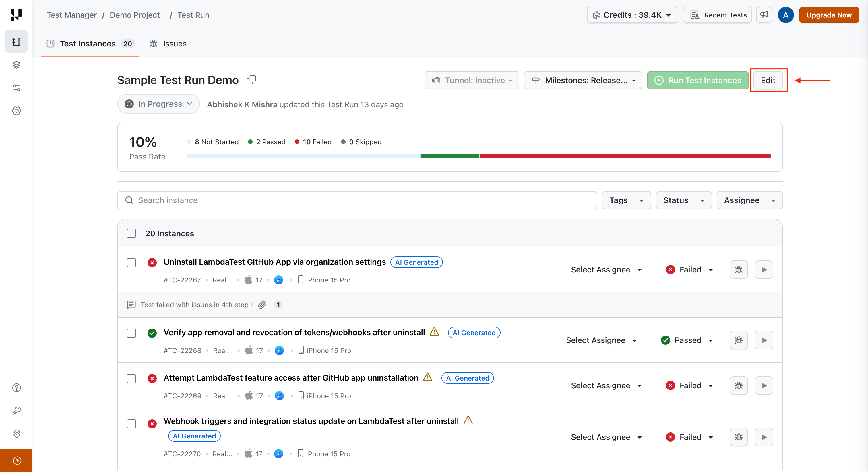Click the access key icon in sidebar
868x472 pixels.
[16, 410]
